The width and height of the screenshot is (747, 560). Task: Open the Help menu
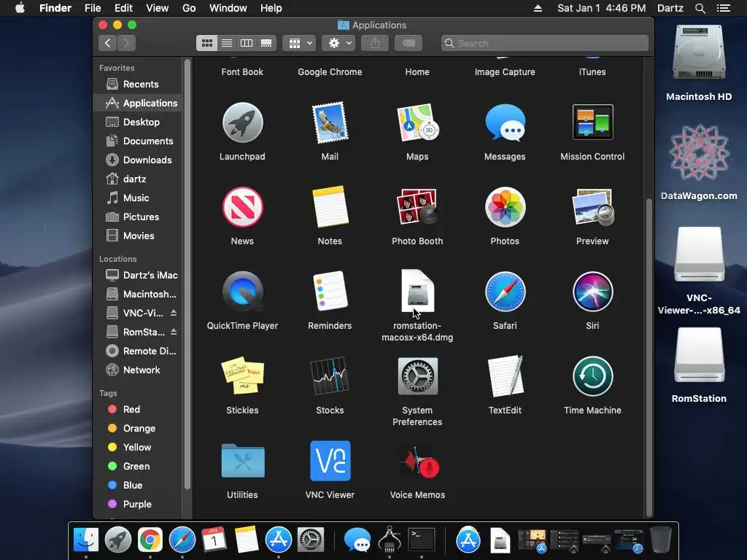point(271,8)
